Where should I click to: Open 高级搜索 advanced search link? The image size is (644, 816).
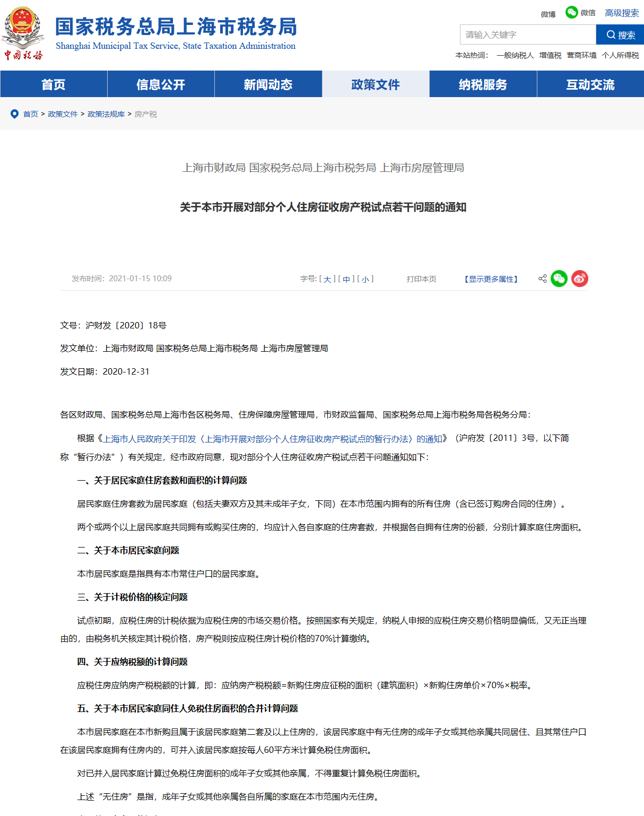621,13
